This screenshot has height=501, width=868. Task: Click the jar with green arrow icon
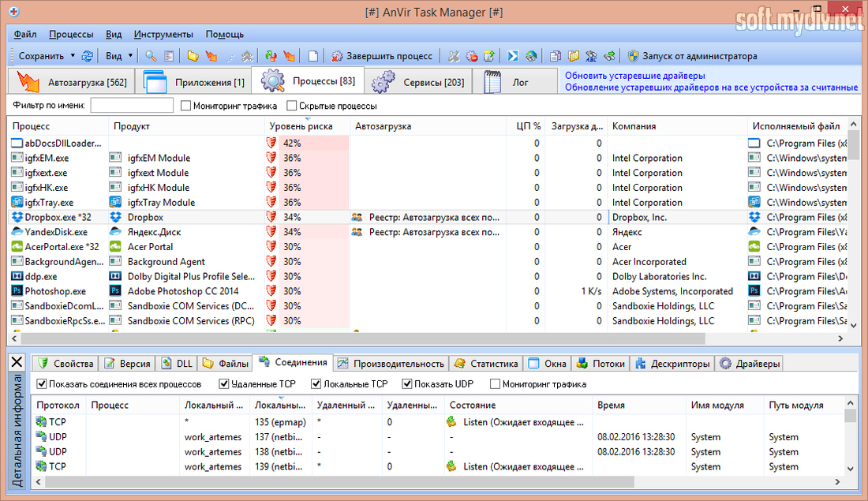pos(488,56)
